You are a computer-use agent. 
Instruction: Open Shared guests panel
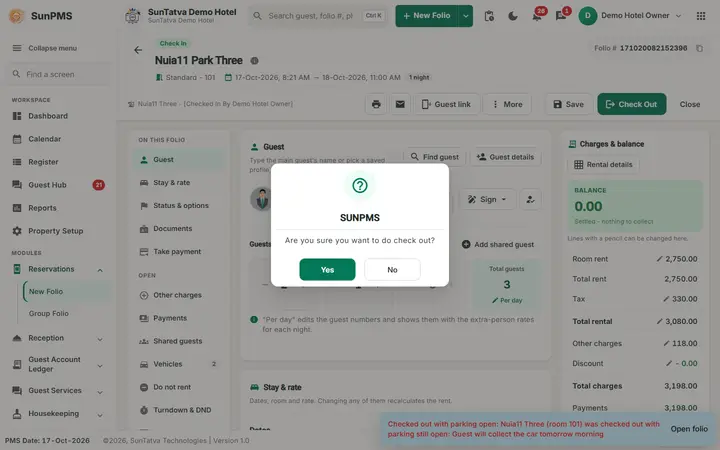(179, 341)
